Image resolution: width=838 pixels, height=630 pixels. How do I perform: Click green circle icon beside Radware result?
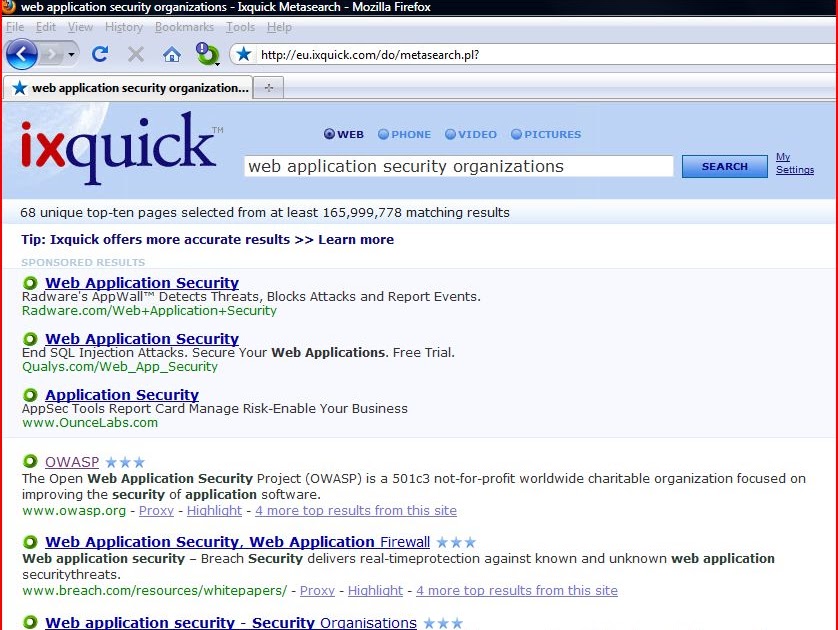(30, 283)
